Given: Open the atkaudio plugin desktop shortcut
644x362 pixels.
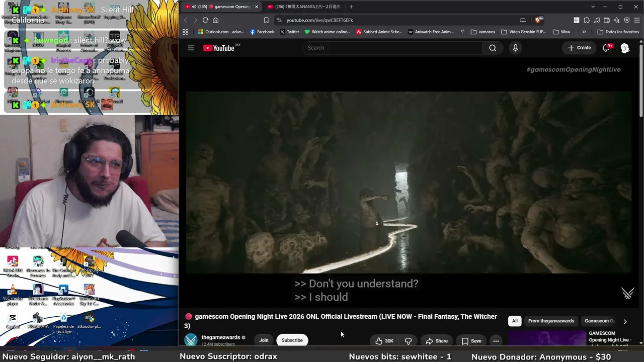Looking at the screenshot, I should click(x=89, y=321).
